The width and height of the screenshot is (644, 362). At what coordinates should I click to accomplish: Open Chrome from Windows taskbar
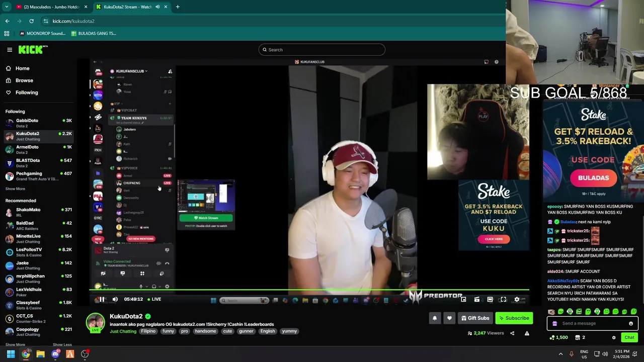pos(26,354)
